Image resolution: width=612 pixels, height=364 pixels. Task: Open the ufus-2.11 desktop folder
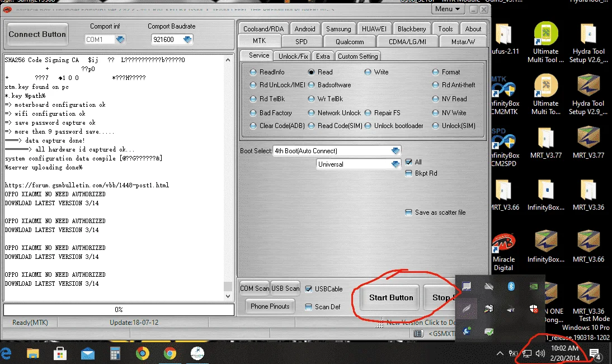(x=504, y=39)
